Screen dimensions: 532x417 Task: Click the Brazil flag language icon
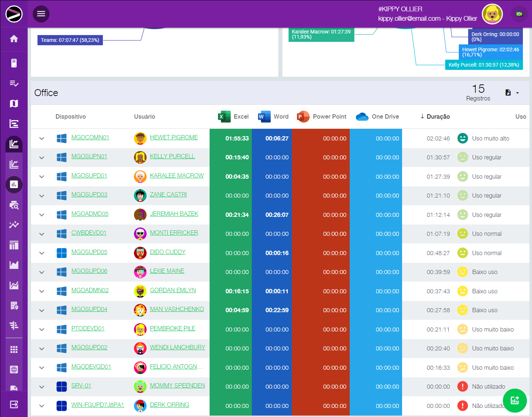pos(519,14)
